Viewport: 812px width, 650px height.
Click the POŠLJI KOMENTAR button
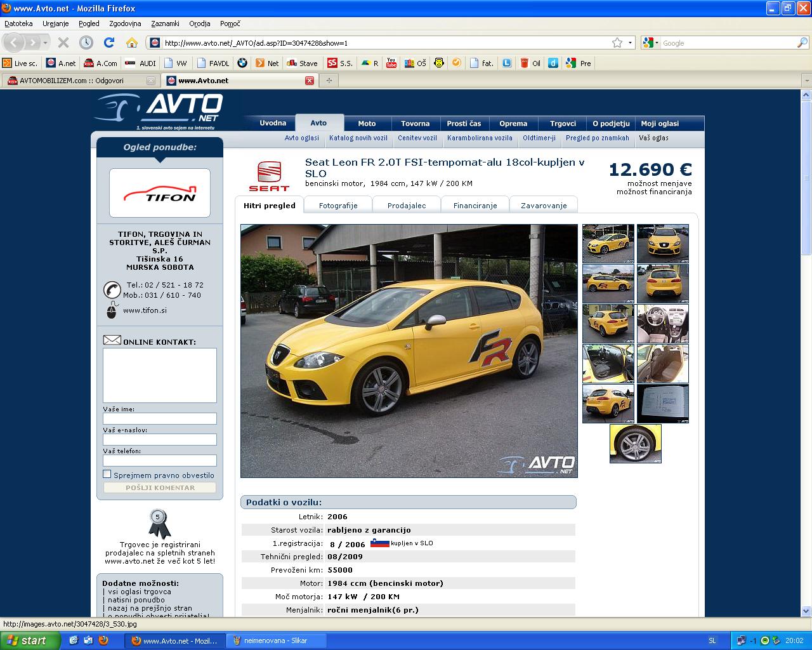tap(160, 487)
